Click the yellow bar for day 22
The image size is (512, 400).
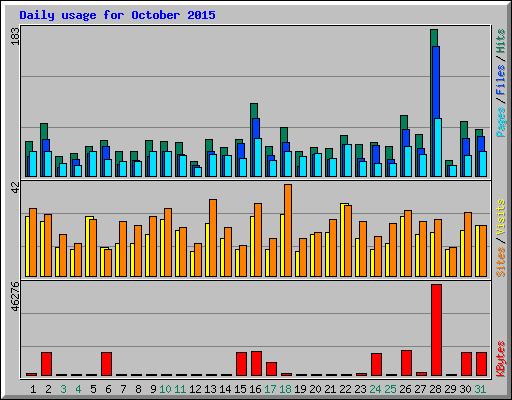(x=343, y=240)
